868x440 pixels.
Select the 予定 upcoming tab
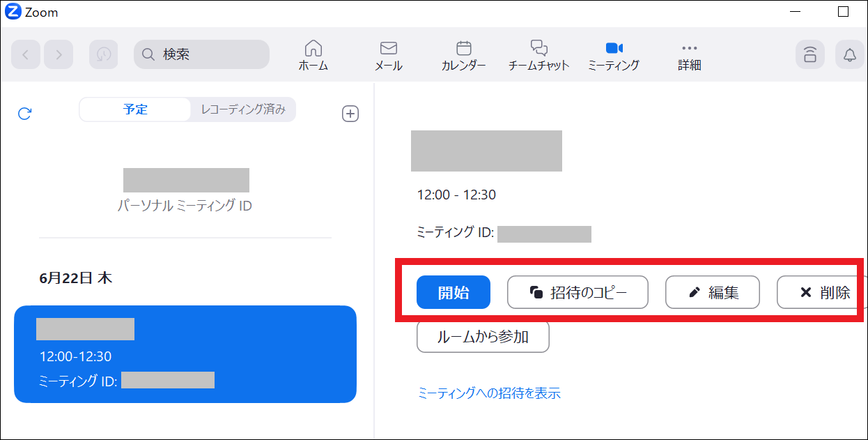tap(135, 109)
